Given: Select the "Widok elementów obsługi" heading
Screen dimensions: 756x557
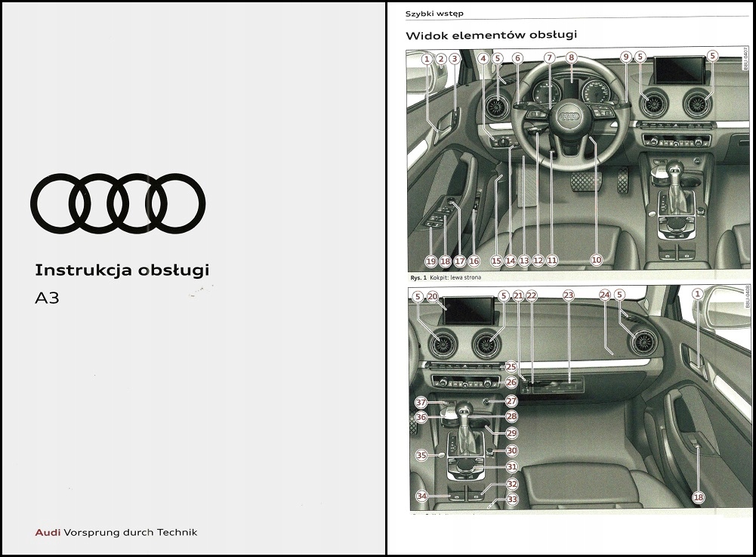Looking at the screenshot, I should [x=492, y=35].
